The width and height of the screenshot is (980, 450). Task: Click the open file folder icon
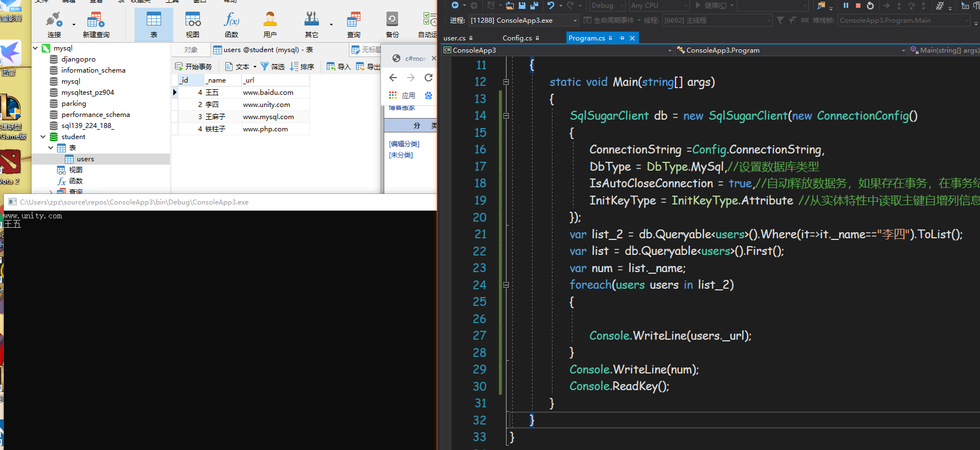[x=510, y=5]
